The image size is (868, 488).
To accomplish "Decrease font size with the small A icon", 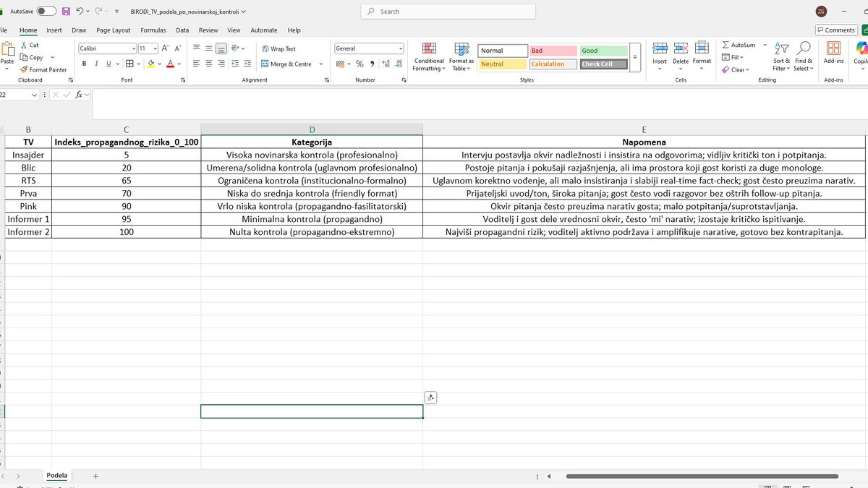I will pyautogui.click(x=178, y=48).
